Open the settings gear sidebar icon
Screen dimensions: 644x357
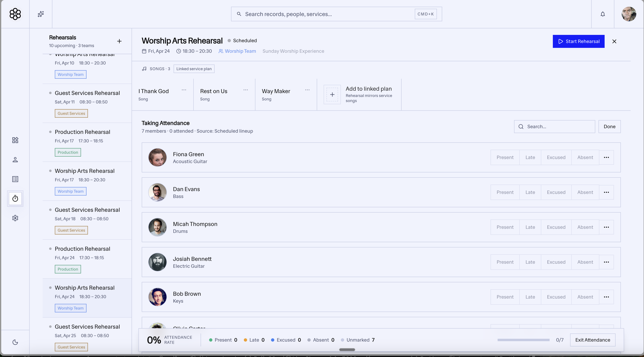15,218
